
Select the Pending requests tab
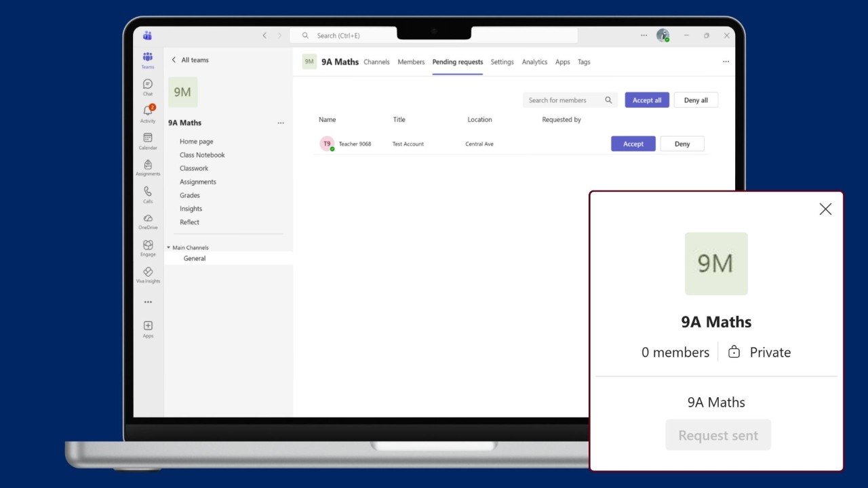(458, 62)
